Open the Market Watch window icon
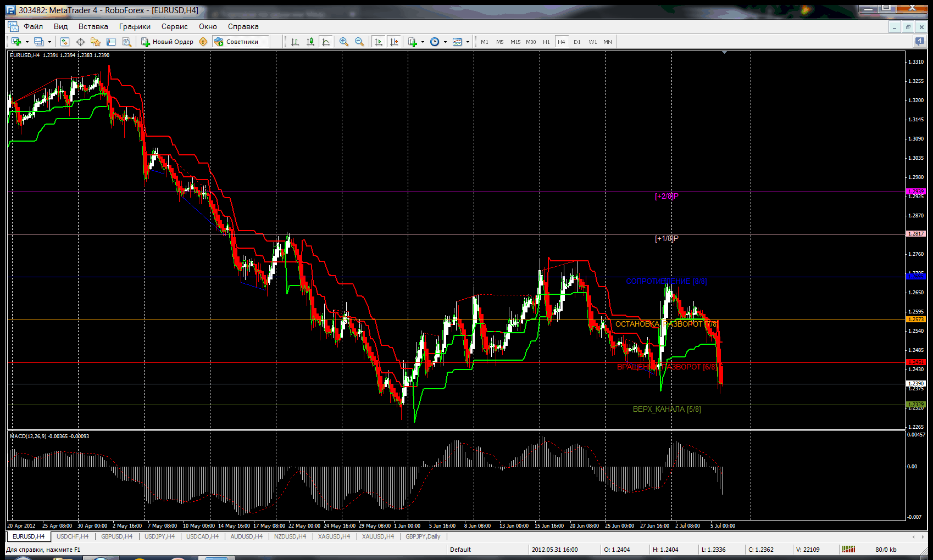The height and width of the screenshot is (560, 933). tap(65, 42)
